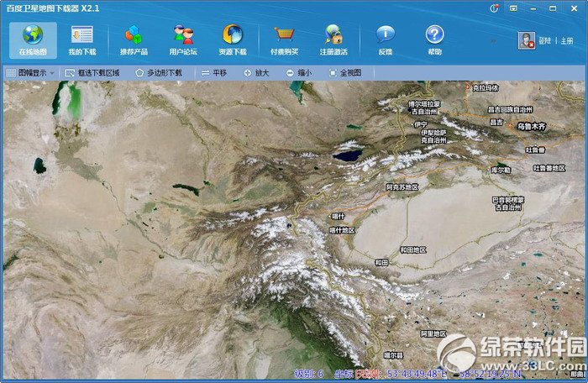
Task: Click the notification icon in title bar
Action: (494, 8)
